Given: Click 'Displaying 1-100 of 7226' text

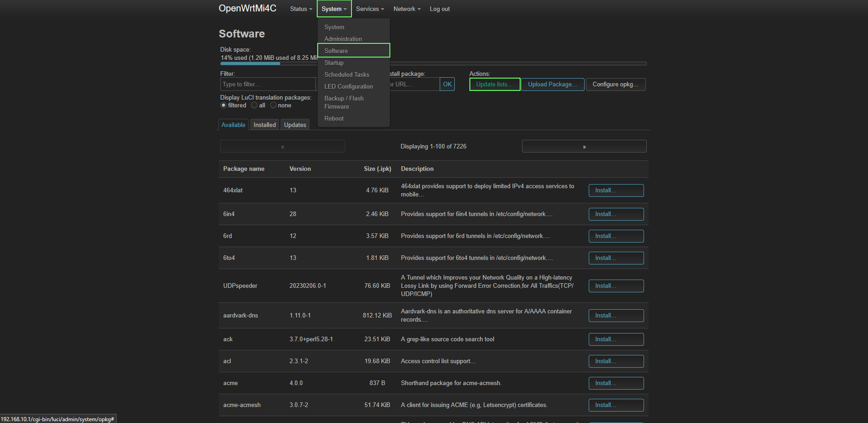Looking at the screenshot, I should point(433,146).
